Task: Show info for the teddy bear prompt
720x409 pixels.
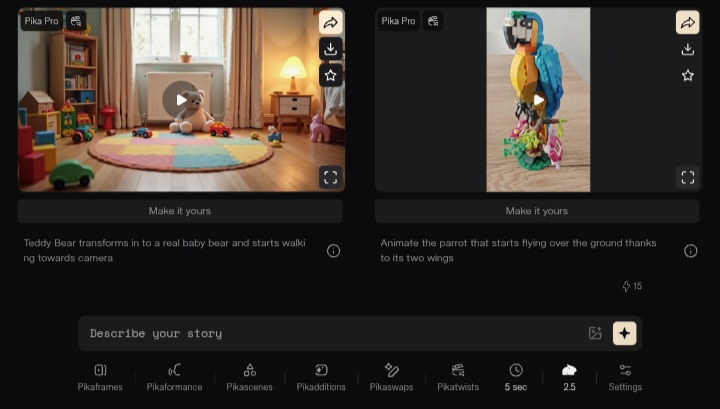Action: [x=333, y=251]
